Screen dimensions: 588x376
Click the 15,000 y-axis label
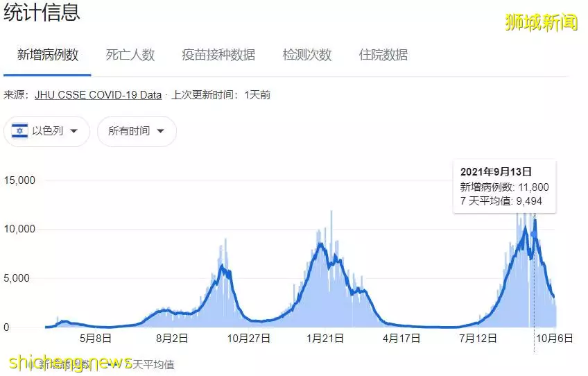[x=19, y=180]
